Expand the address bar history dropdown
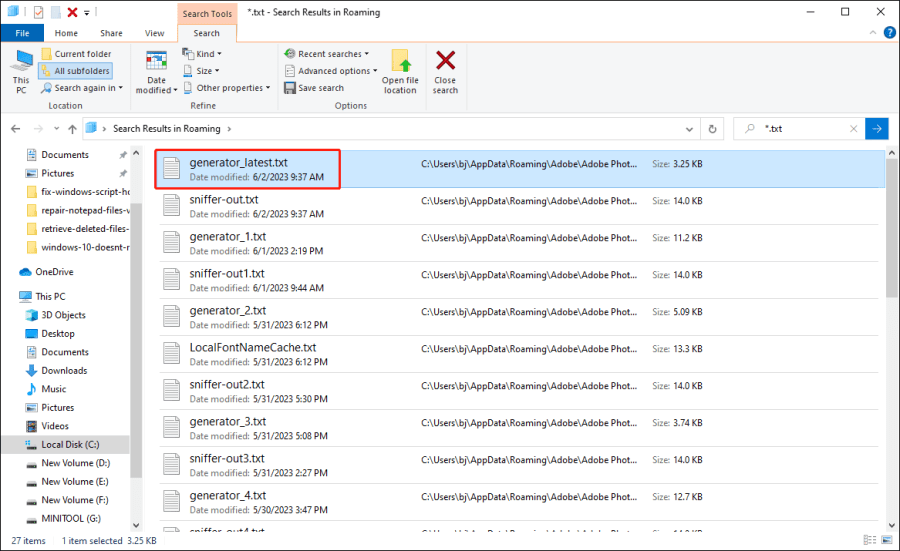The image size is (900, 551). click(689, 129)
